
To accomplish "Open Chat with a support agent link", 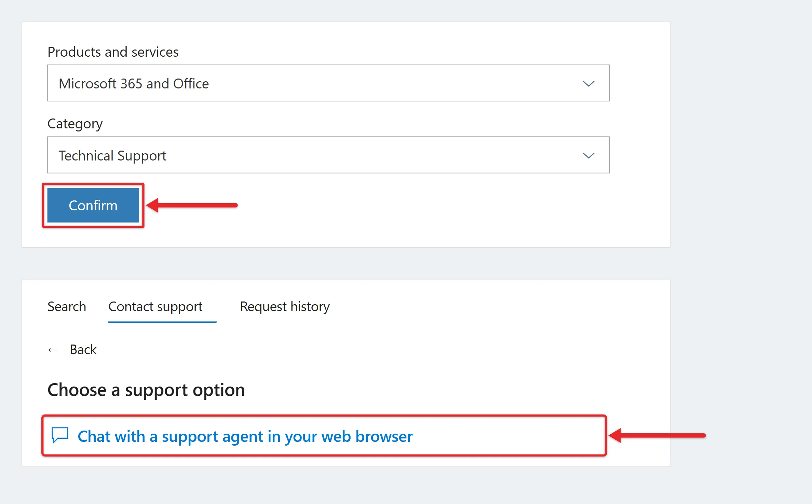I will [x=245, y=436].
